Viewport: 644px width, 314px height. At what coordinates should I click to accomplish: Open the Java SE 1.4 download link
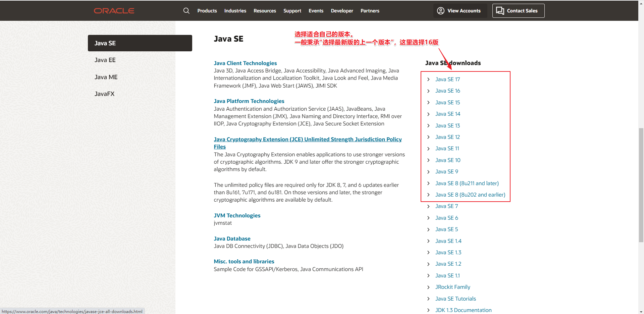(448, 241)
